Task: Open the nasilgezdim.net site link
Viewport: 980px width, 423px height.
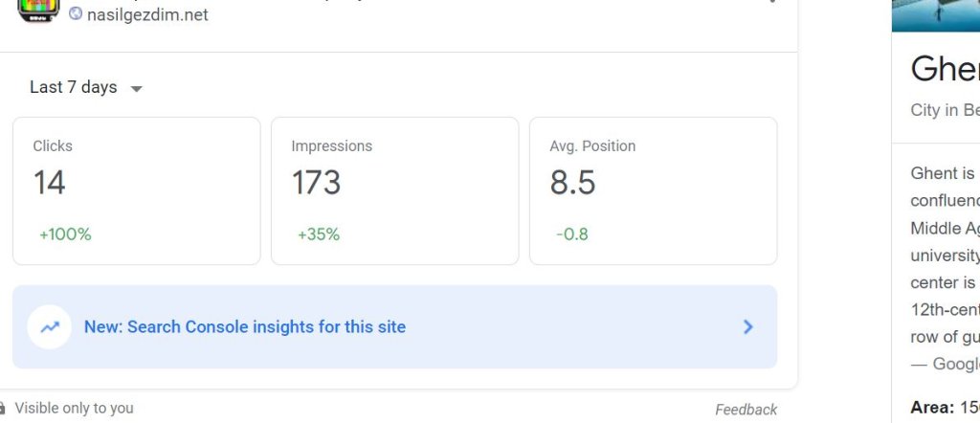Action: pyautogui.click(x=147, y=14)
